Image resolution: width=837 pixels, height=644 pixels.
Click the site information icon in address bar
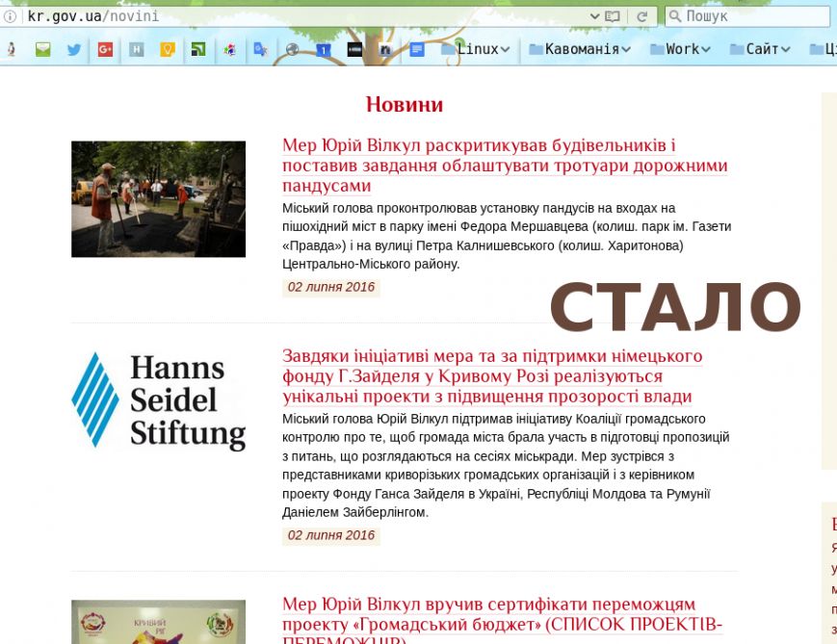[x=10, y=16]
